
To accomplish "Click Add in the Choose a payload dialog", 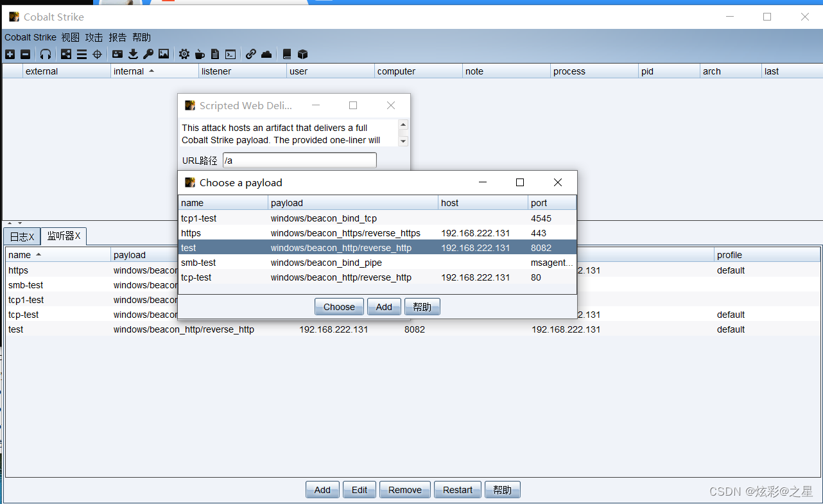I will tap(384, 307).
